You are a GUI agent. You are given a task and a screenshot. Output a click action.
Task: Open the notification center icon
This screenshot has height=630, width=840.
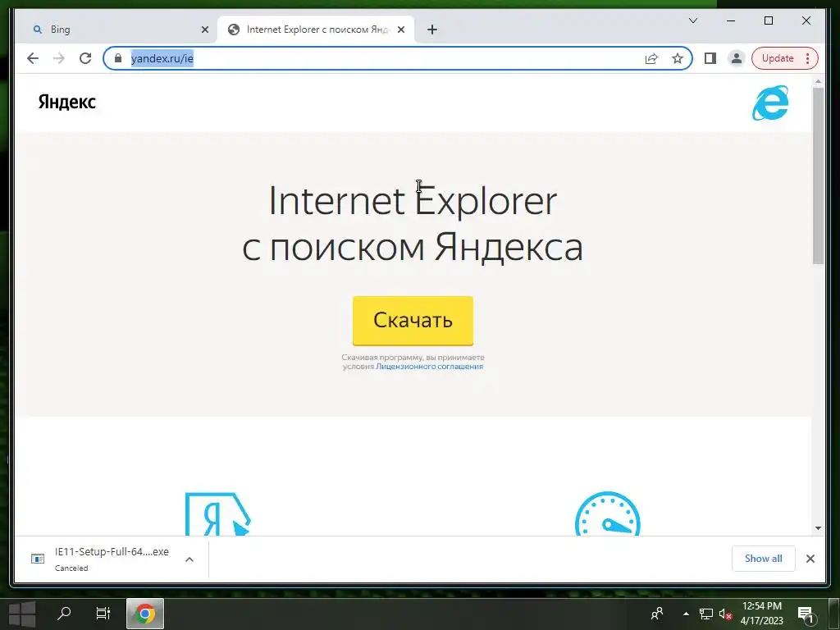coord(806,614)
